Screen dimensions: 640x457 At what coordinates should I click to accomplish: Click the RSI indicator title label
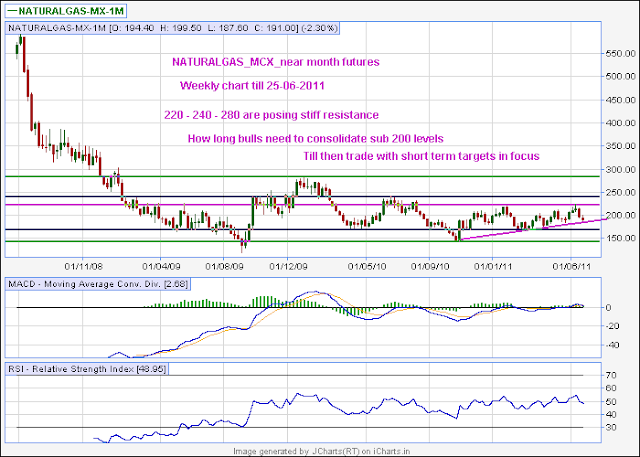(87, 369)
